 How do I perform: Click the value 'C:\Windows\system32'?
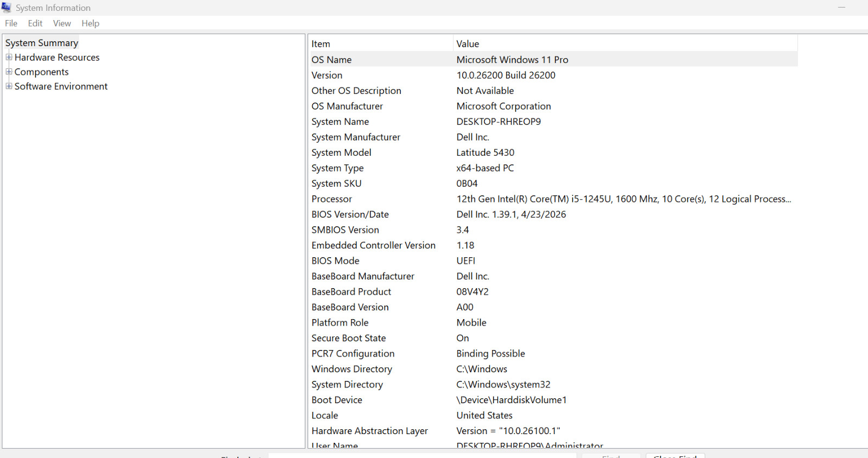503,385
